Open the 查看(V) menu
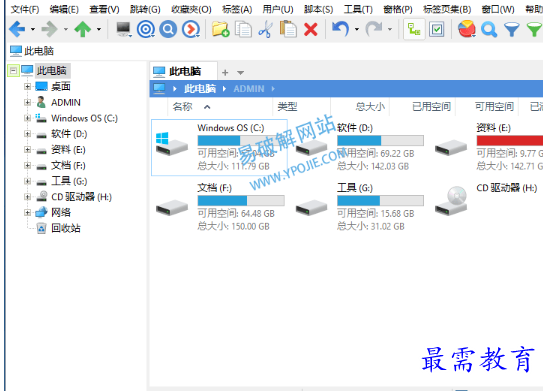543x391 pixels. click(x=104, y=9)
